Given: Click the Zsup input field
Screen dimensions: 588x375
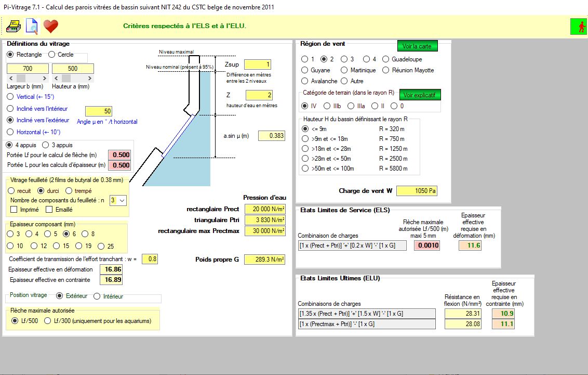Looking at the screenshot, I should [257, 65].
